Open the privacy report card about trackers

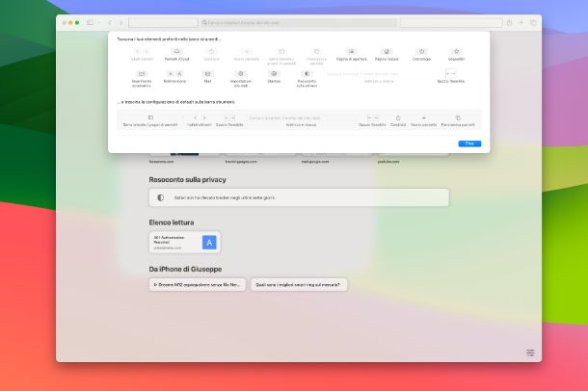pos(299,197)
